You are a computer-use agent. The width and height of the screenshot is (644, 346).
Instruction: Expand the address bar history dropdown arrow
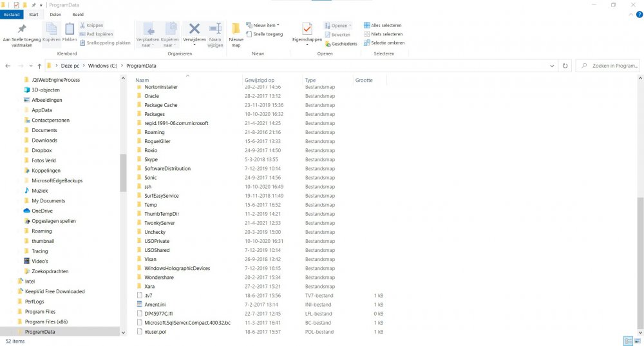click(x=553, y=66)
